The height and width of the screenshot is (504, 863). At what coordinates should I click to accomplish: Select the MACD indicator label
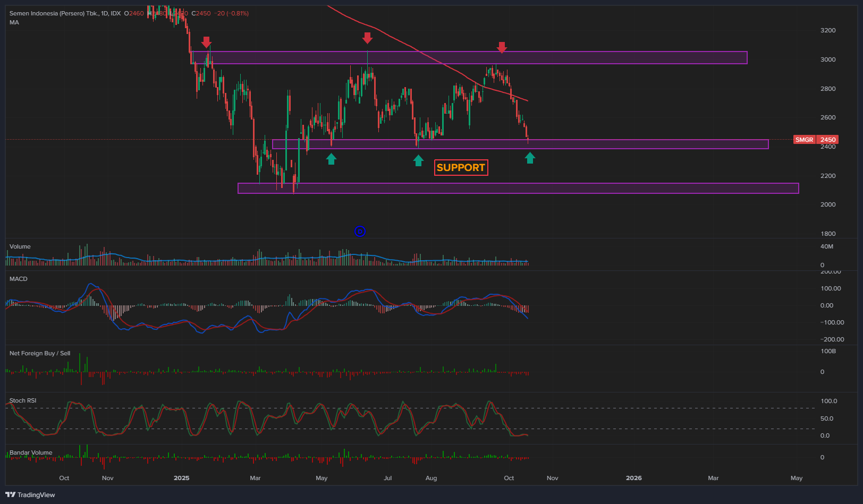(19, 279)
